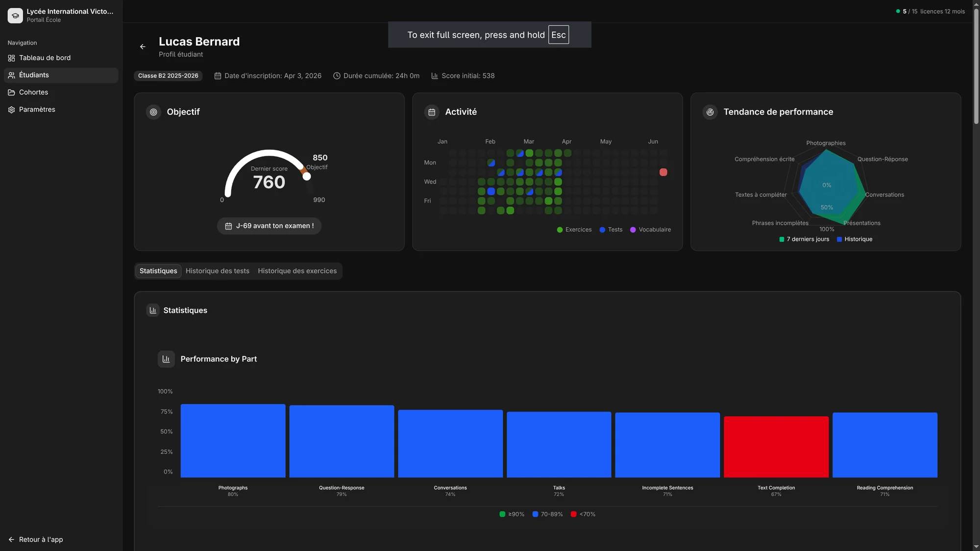Click the chart icon next to Score initial
Viewport: 980px width, 551px height.
(x=434, y=75)
